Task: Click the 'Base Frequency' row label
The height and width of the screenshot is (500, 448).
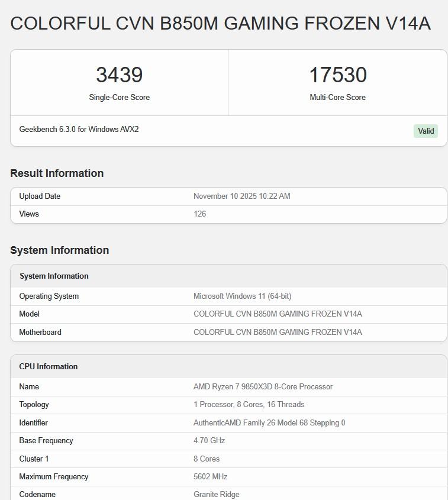Action: point(46,441)
